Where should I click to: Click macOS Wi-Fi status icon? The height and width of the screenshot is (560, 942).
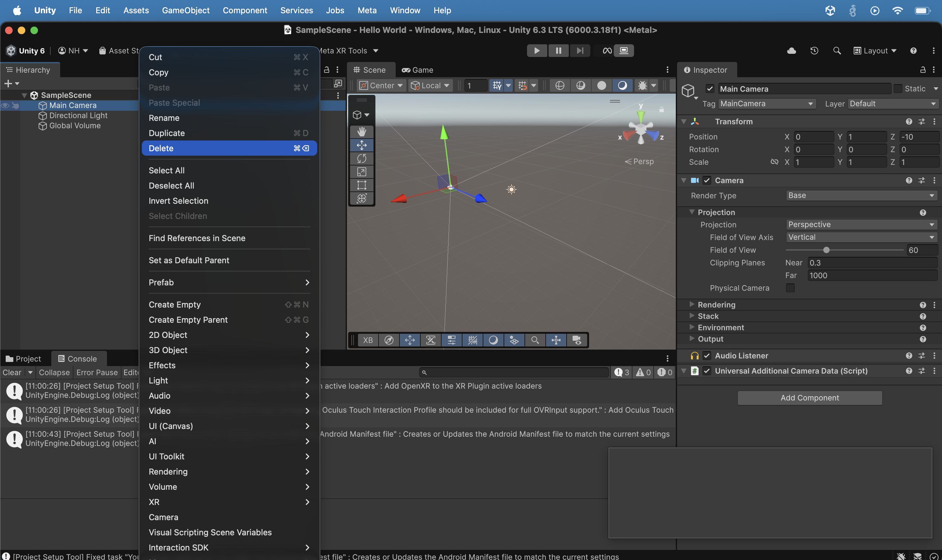pyautogui.click(x=897, y=10)
